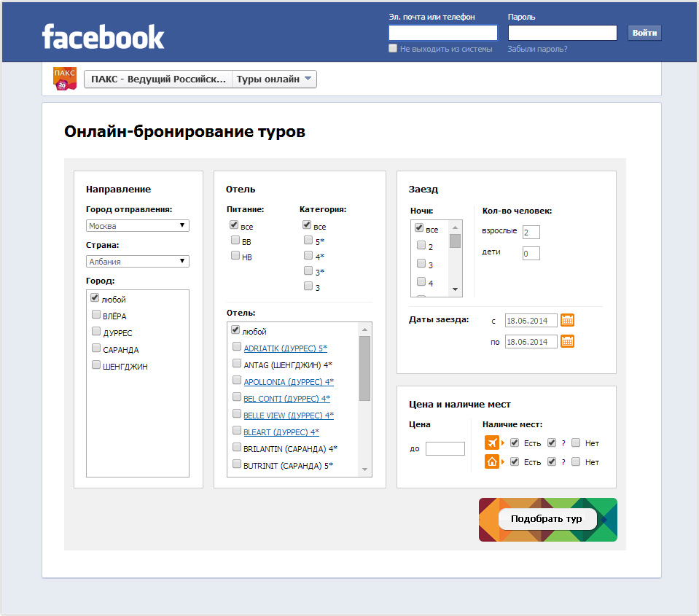Expand the 'Туры онлайн' dropdown

274,79
